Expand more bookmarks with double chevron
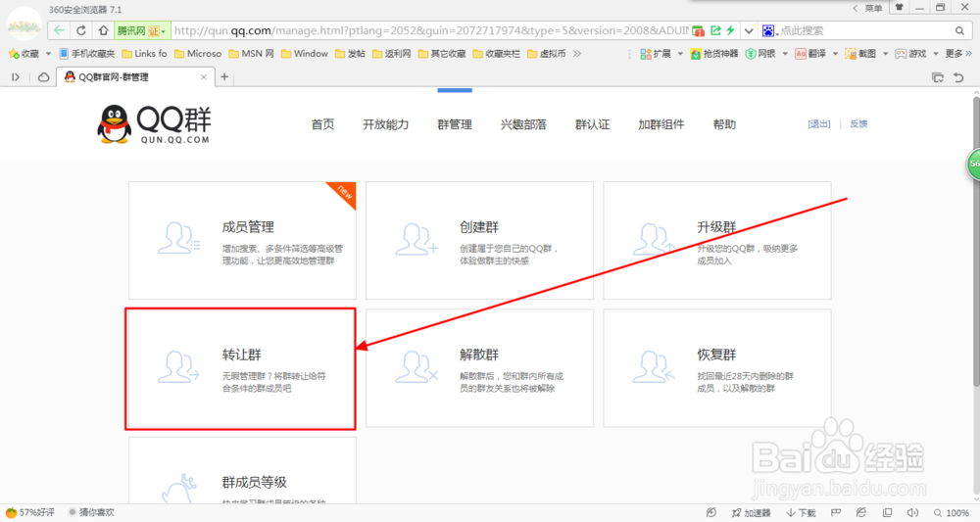 (577, 54)
